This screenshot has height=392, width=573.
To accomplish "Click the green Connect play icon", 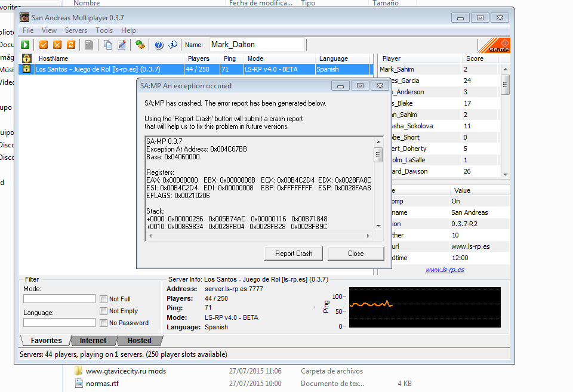I will pos(25,45).
